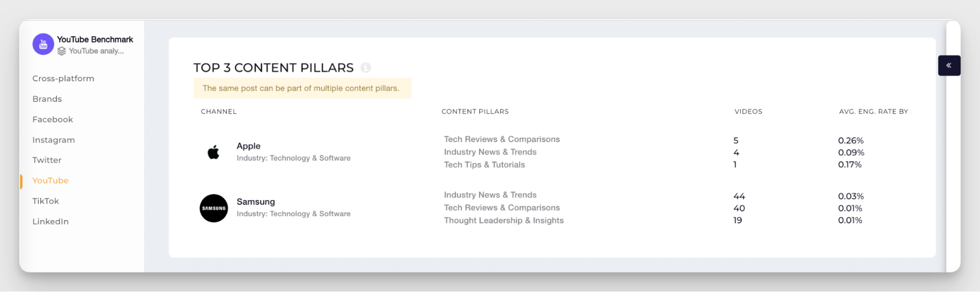Click the YouTube Benchmark project avatar icon
Viewport: 980px width, 292px height.
point(43,44)
